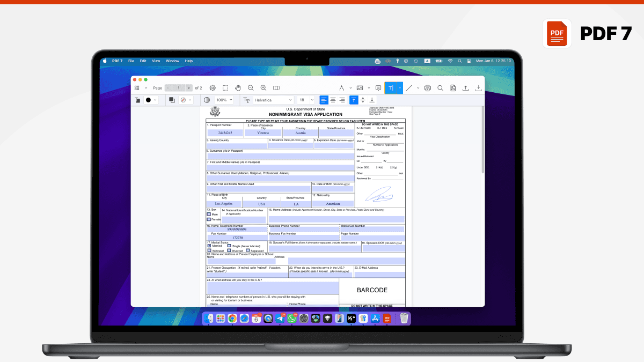Check the Male checkbox
Viewport: 644px width, 362px height.
coord(209,214)
